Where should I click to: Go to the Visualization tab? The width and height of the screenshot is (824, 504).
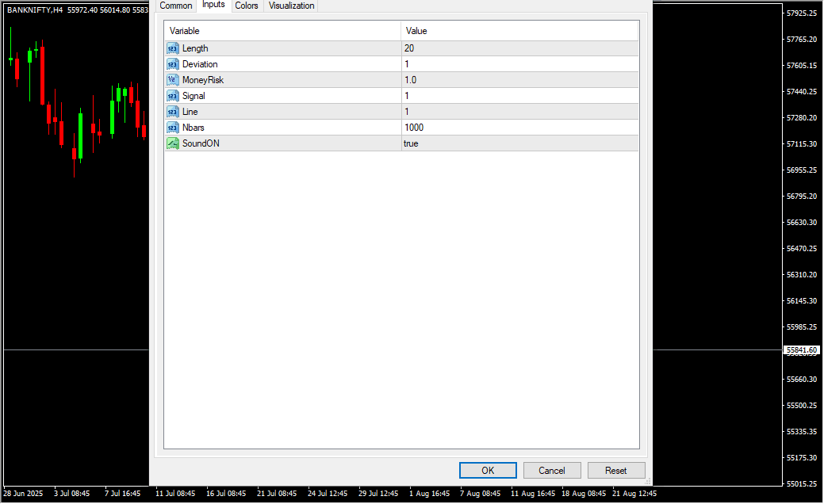coord(291,6)
